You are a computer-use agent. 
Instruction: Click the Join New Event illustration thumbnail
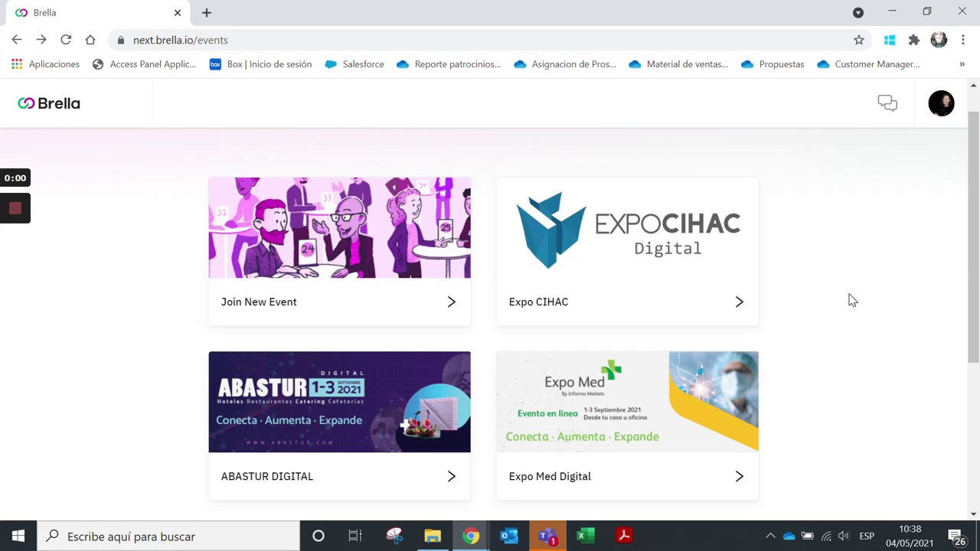click(340, 228)
